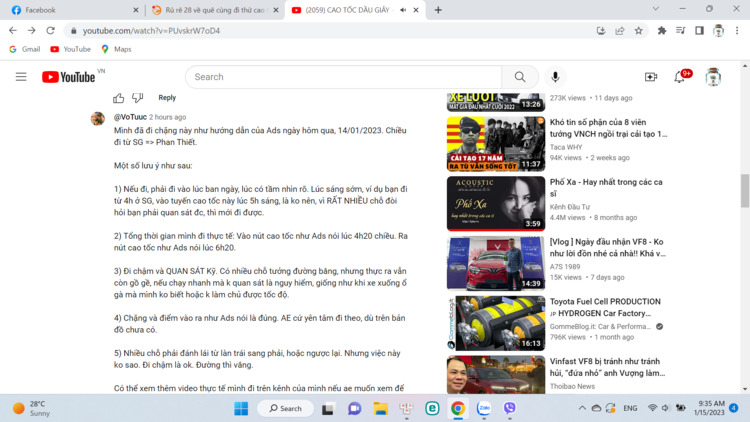Viewport: 750px width, 422px height.
Task: Click the search magnifier button
Action: coord(520,77)
